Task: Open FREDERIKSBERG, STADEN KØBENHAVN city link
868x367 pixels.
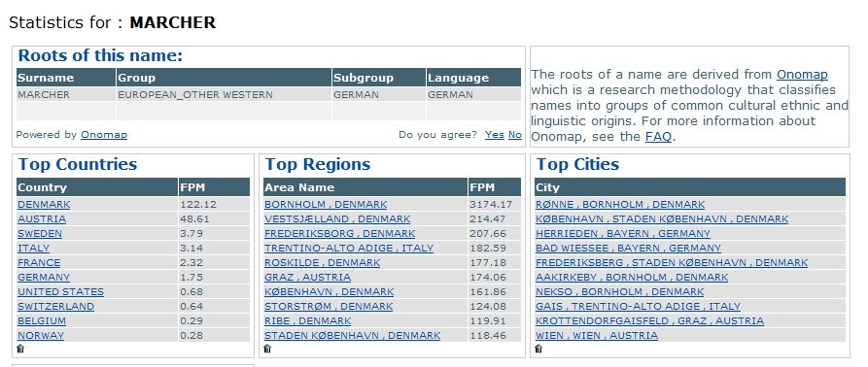Action: point(672,262)
